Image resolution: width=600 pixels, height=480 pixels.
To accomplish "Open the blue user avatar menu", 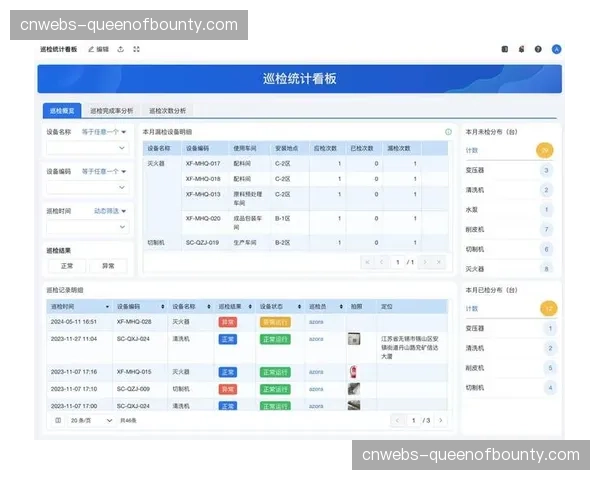I will (556, 49).
